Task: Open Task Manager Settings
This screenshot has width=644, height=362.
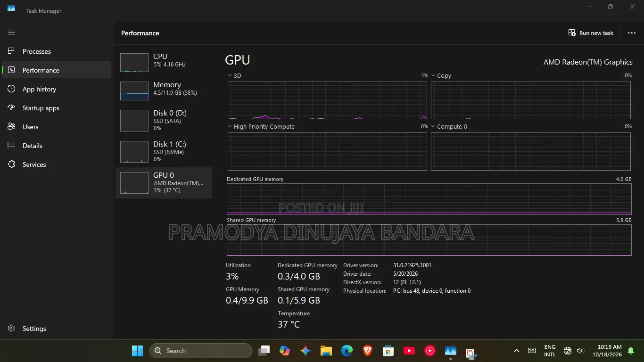Action: click(57, 329)
